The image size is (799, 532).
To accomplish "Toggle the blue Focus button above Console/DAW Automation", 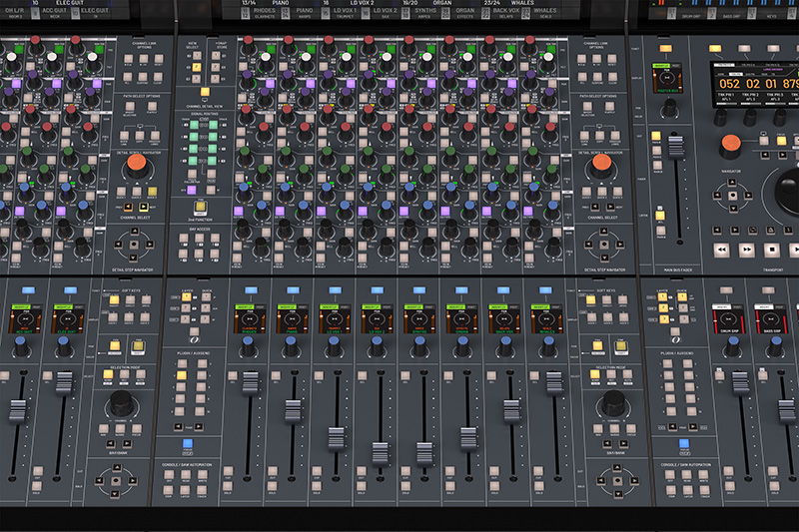I will [187, 445].
